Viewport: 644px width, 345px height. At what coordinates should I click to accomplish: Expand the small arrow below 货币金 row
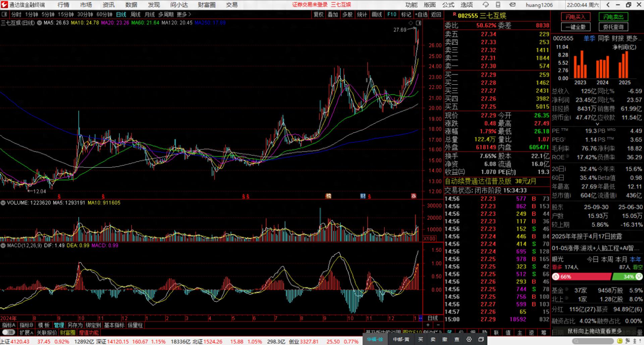pyautogui.click(x=597, y=124)
